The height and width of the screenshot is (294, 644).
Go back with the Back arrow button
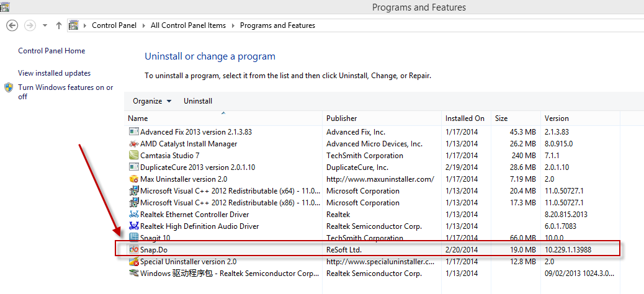click(12, 25)
